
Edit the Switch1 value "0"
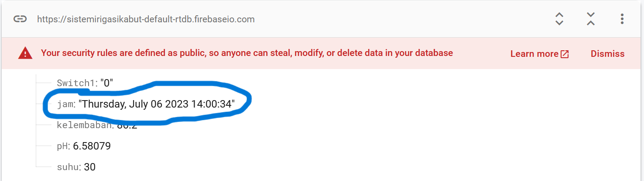(x=107, y=83)
